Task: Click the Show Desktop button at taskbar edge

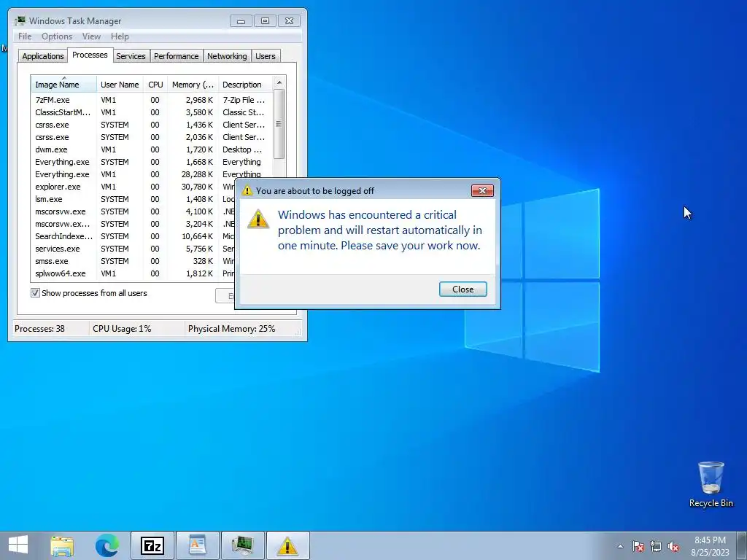Action: coord(742,545)
